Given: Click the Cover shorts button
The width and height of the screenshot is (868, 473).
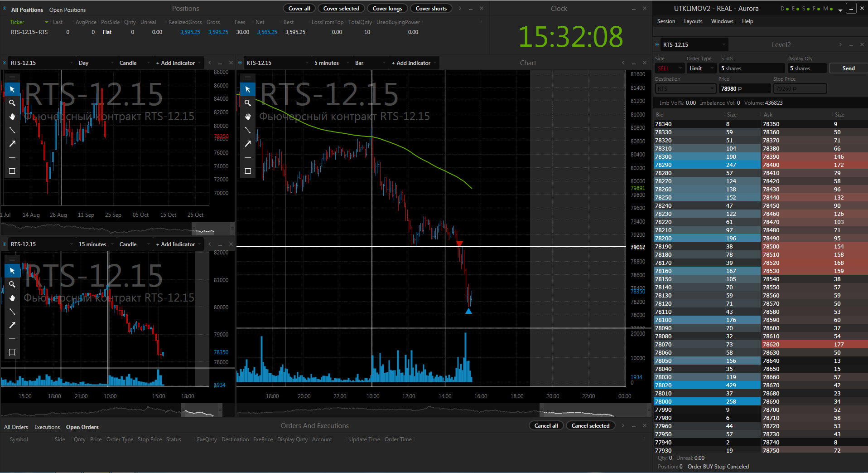Looking at the screenshot, I should click(431, 8).
